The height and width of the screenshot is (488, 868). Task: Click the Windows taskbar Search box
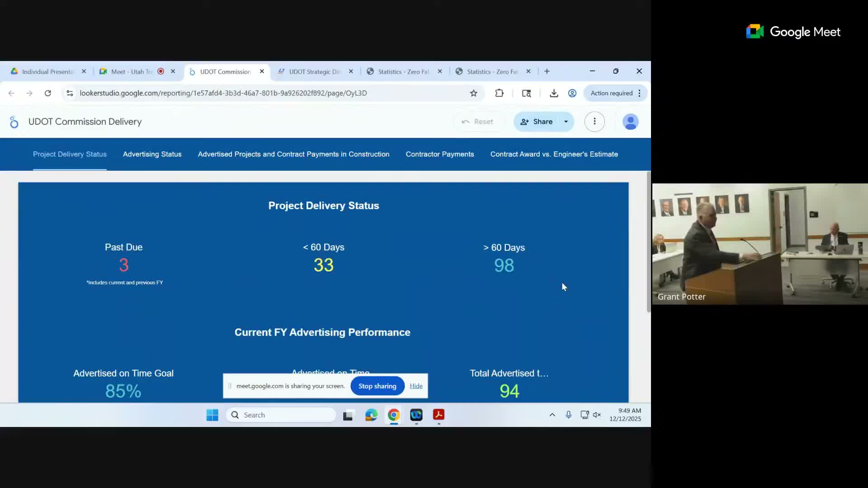pos(281,415)
